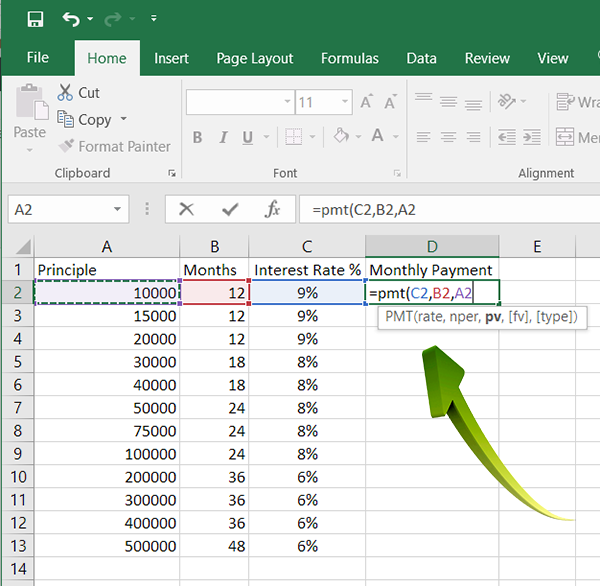Screen dimensions: 600x586
Task: Click the Select All corner triangle
Action: coord(22,246)
